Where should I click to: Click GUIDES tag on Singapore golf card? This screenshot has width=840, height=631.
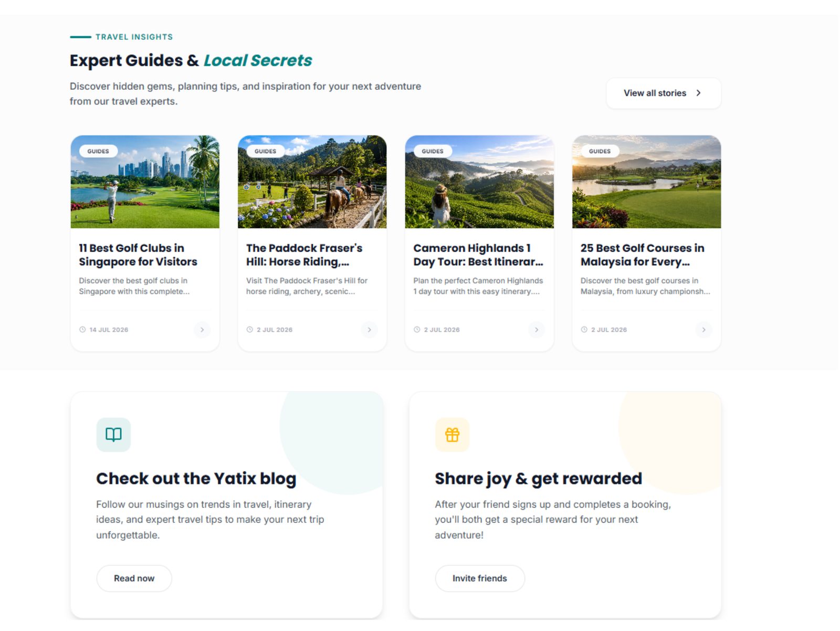pyautogui.click(x=98, y=151)
